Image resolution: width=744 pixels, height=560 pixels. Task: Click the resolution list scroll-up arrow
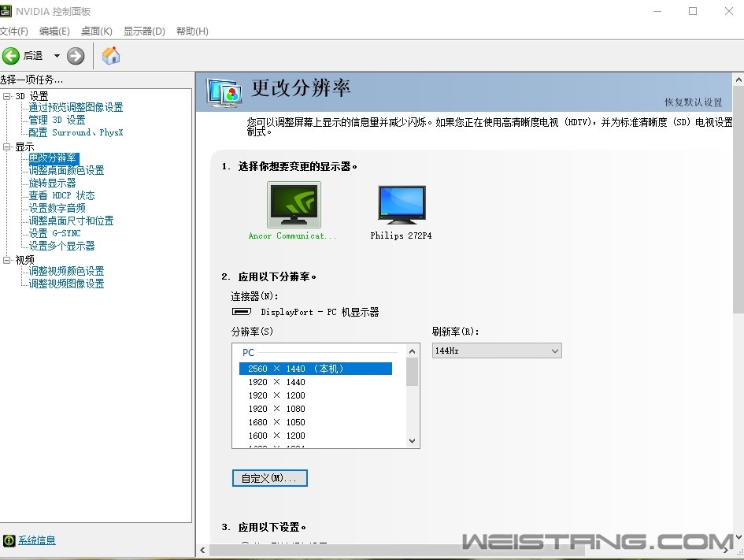click(412, 351)
